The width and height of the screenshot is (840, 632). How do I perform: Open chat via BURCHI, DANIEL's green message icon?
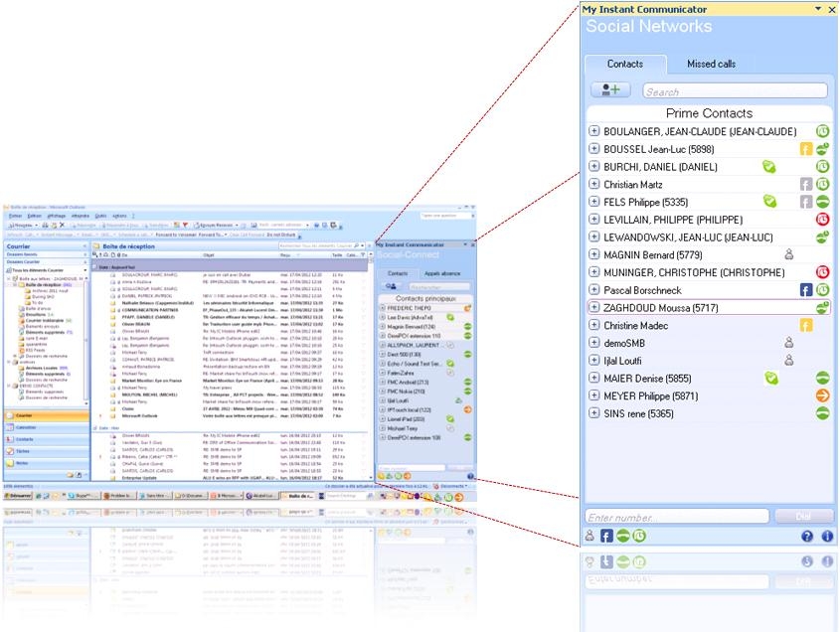769,167
